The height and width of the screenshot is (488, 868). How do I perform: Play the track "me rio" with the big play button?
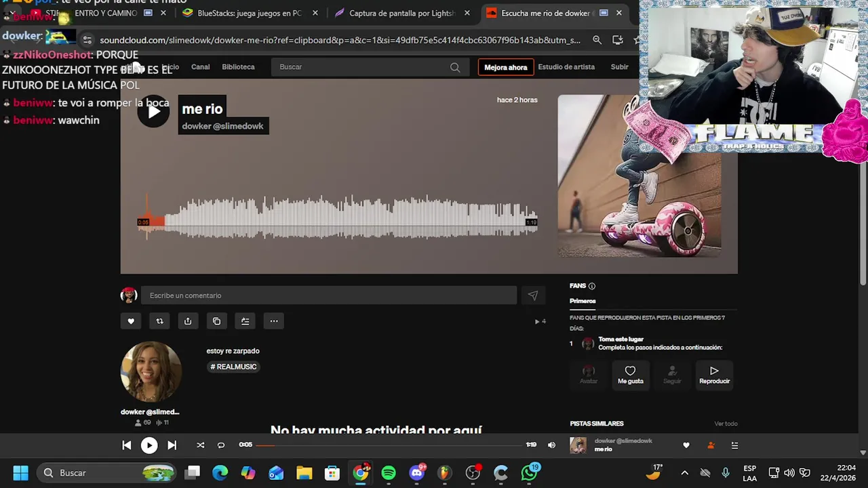click(153, 111)
